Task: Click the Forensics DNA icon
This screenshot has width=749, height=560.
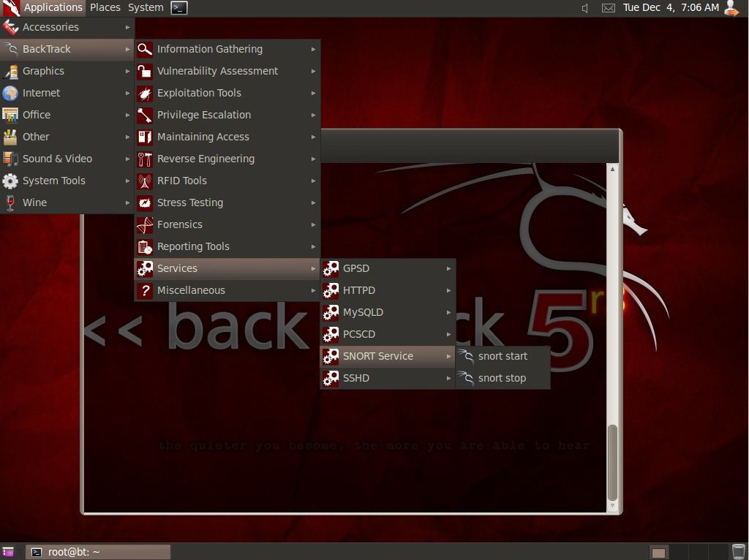Action: (x=145, y=225)
